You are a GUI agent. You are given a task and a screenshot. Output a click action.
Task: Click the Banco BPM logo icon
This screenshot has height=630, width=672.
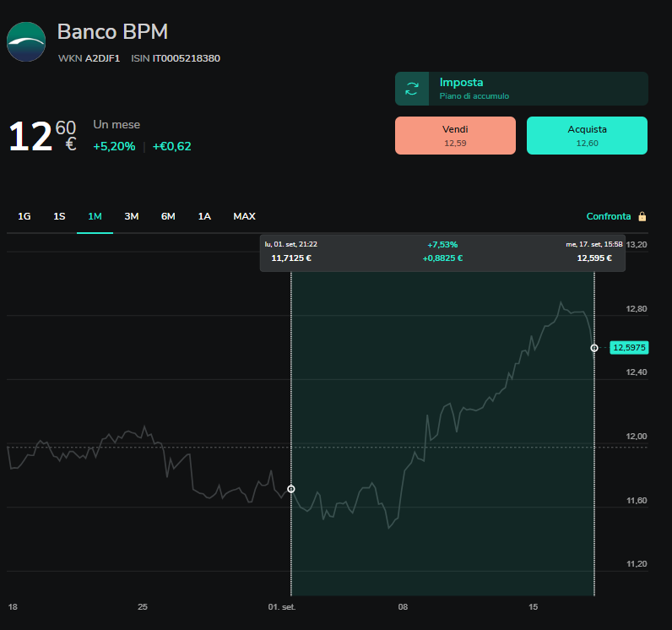pyautogui.click(x=26, y=41)
